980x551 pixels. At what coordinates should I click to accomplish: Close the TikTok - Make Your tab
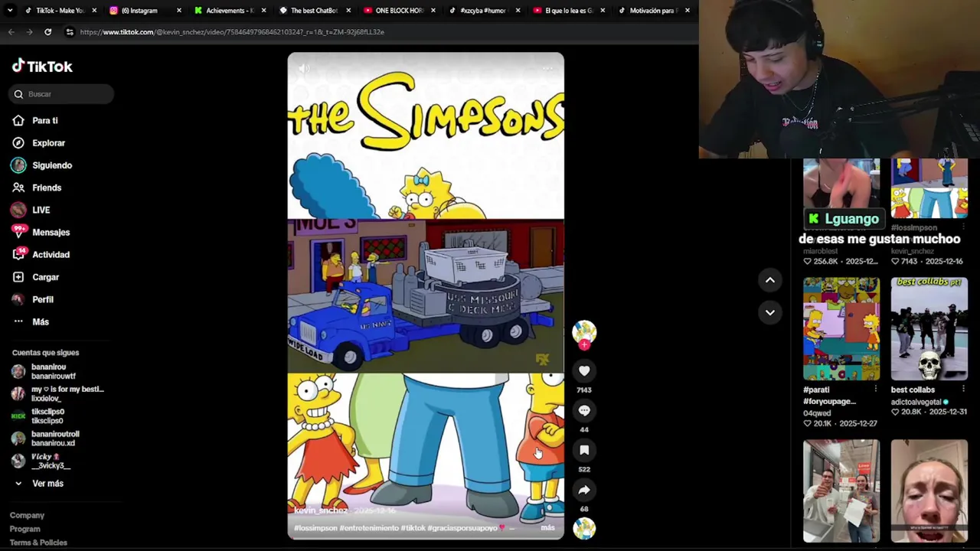tap(95, 11)
